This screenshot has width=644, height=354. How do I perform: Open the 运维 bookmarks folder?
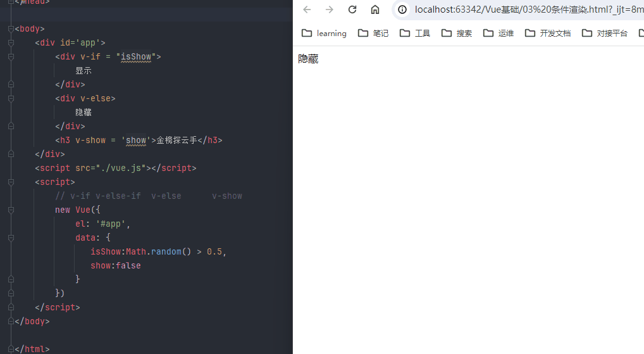point(498,34)
